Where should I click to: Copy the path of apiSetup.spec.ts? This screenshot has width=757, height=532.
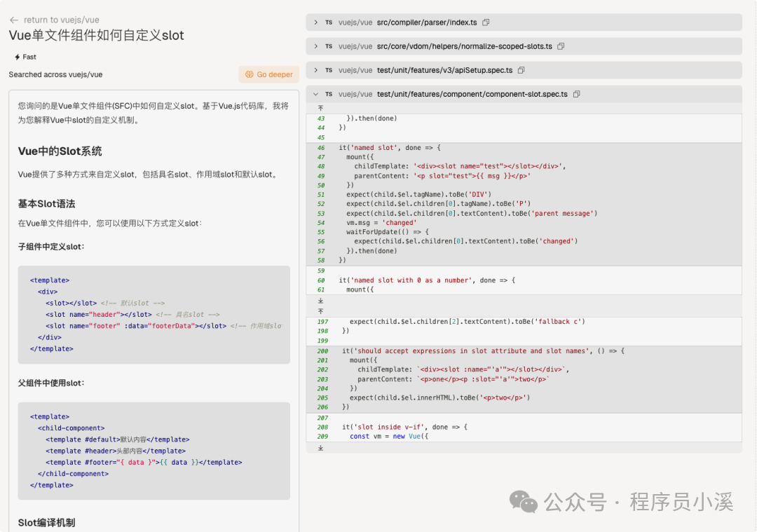[x=521, y=70]
